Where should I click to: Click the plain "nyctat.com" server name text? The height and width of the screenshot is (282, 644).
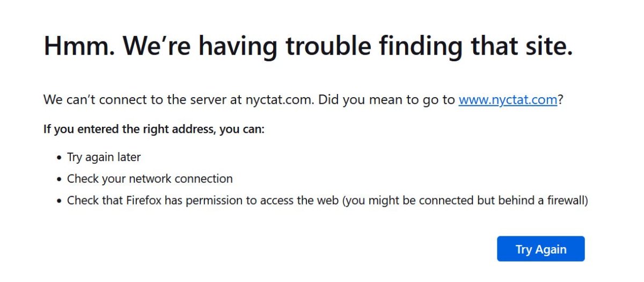280,100
